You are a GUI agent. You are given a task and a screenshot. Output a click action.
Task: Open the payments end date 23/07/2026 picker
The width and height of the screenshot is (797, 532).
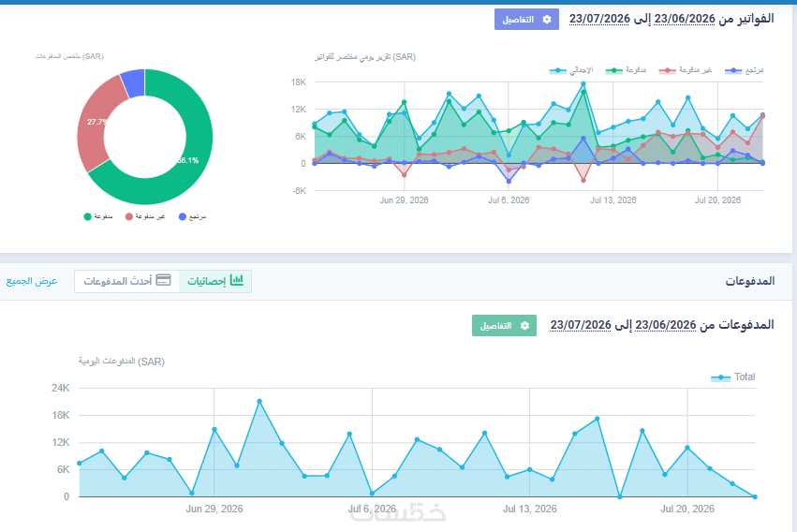[x=581, y=325]
